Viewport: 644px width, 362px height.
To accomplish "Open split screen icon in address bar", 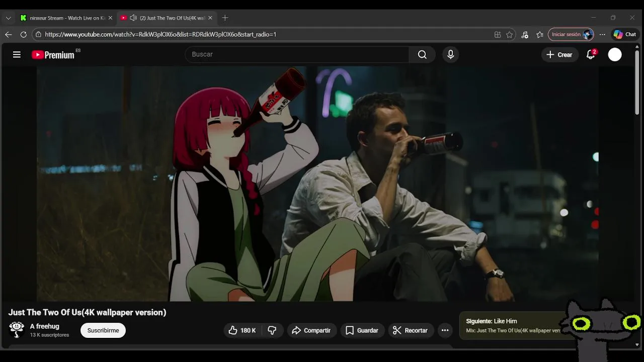I will click(x=498, y=34).
